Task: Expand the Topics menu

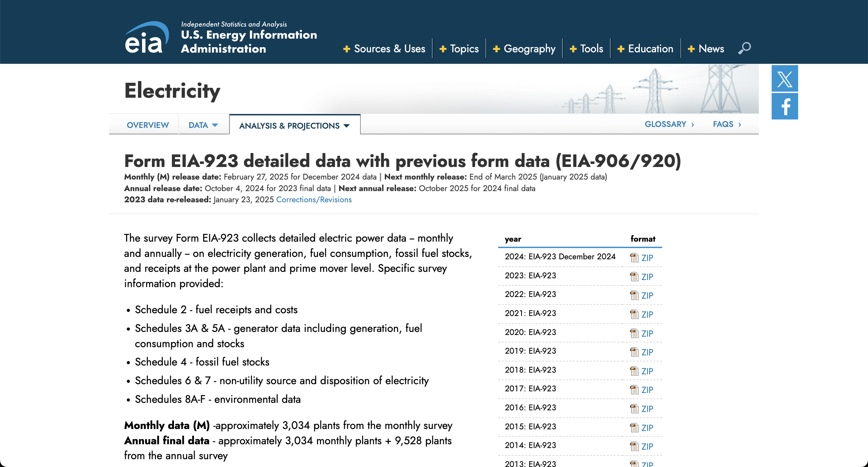Action: pyautogui.click(x=459, y=49)
